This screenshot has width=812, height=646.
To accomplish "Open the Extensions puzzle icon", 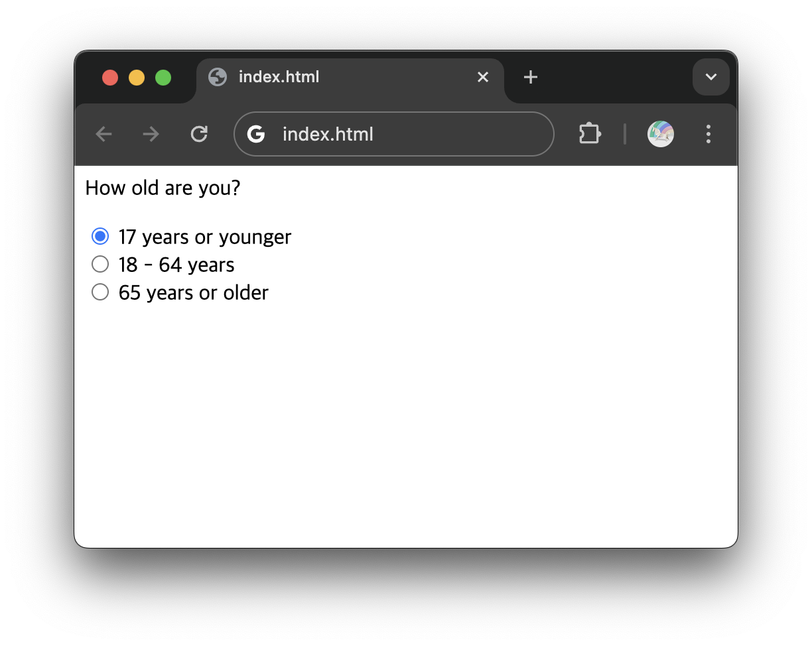I will [590, 134].
